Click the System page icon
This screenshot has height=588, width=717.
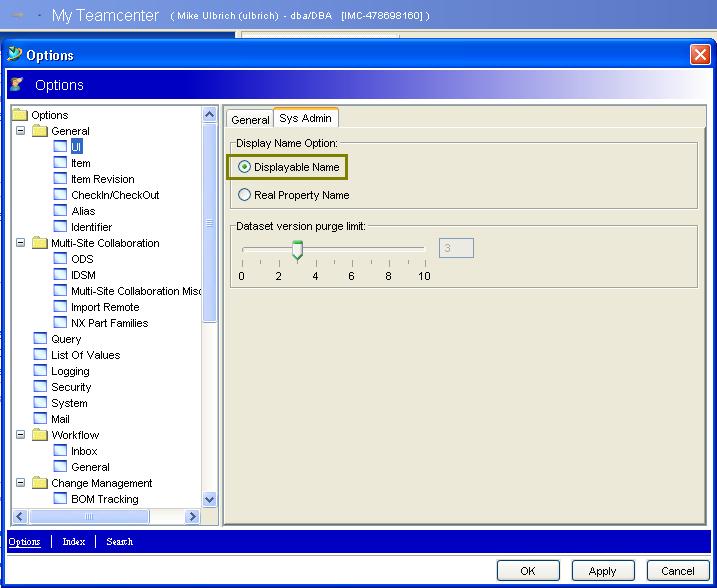(40, 402)
